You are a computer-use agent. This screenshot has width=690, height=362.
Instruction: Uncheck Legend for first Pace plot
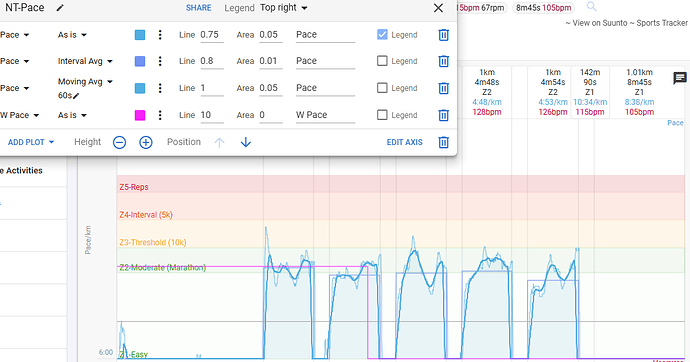click(382, 35)
